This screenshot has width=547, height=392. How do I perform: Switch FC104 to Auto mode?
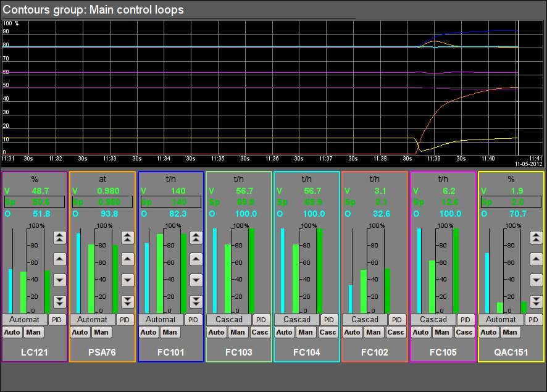(x=285, y=332)
